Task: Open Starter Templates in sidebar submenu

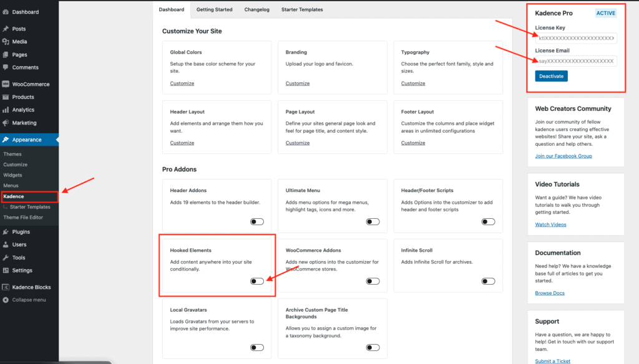Action: pos(30,207)
